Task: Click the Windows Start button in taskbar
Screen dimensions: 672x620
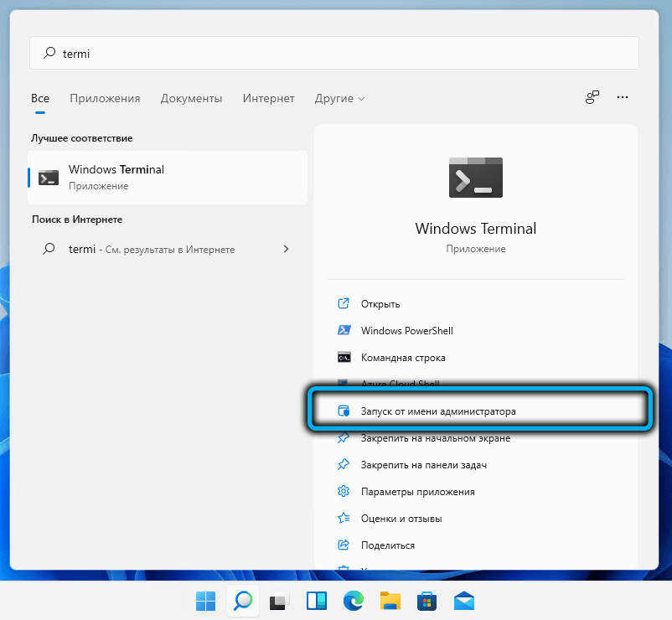Action: [205, 601]
